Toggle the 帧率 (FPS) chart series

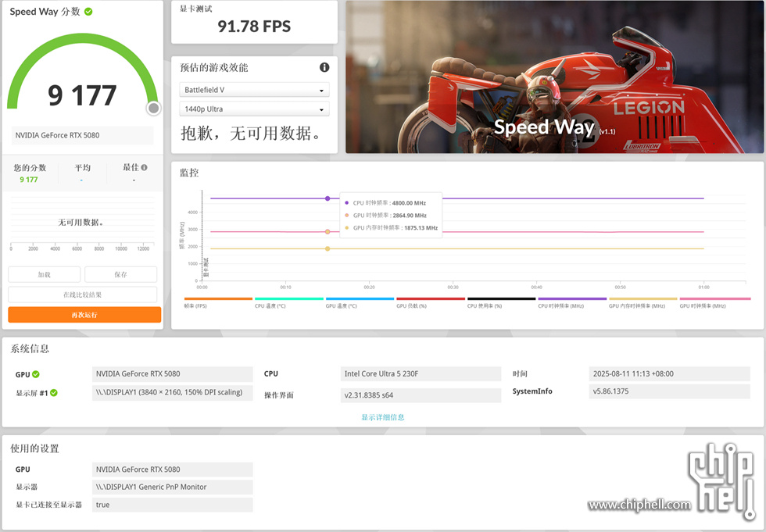pyautogui.click(x=218, y=303)
